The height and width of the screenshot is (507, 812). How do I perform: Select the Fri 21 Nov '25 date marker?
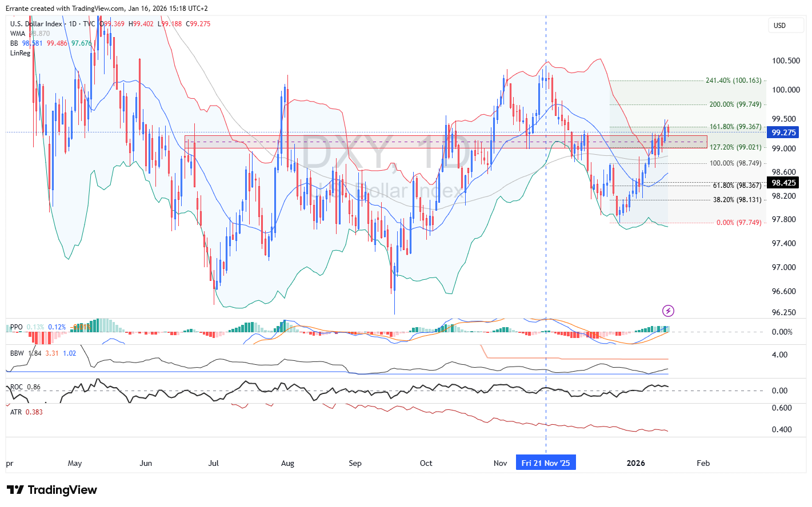545,463
